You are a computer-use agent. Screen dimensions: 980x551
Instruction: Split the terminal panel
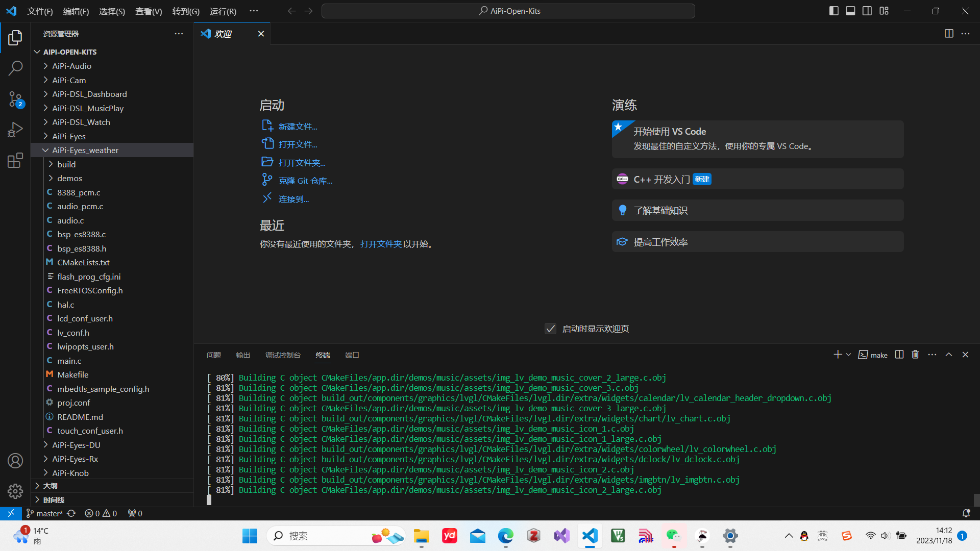899,355
